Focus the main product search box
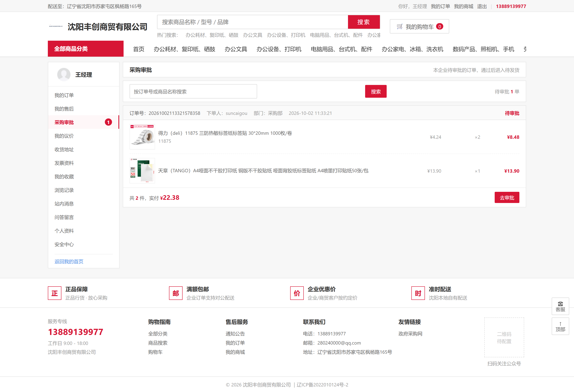Screen dimensions: 574x392 coord(253,22)
